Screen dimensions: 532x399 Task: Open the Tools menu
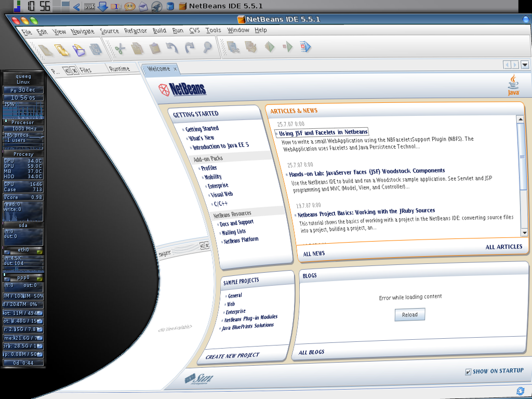(213, 30)
